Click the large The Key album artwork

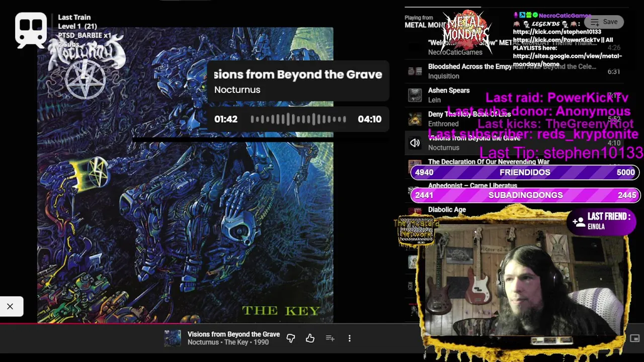(185, 175)
